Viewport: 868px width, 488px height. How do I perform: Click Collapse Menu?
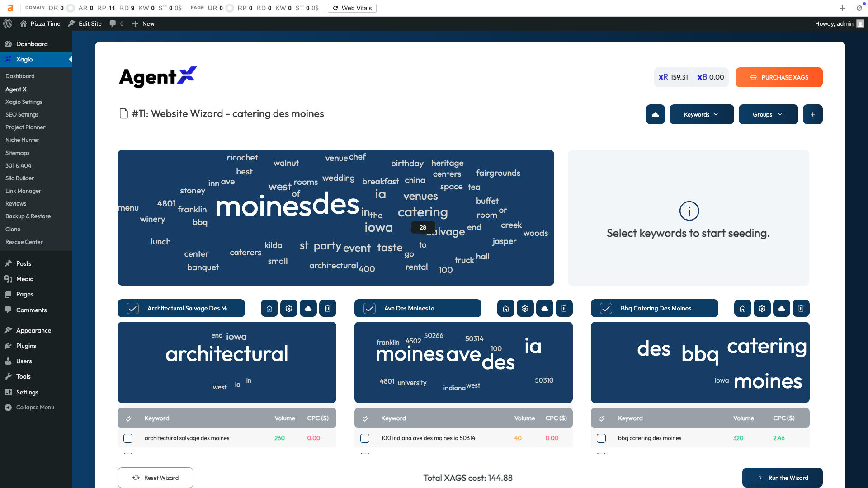coord(29,408)
